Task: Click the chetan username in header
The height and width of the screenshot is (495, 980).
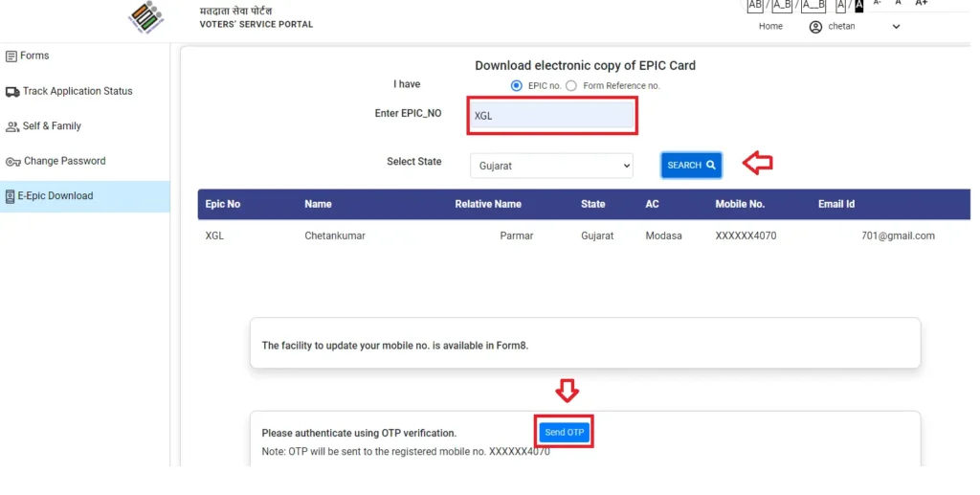Action: pyautogui.click(x=841, y=26)
